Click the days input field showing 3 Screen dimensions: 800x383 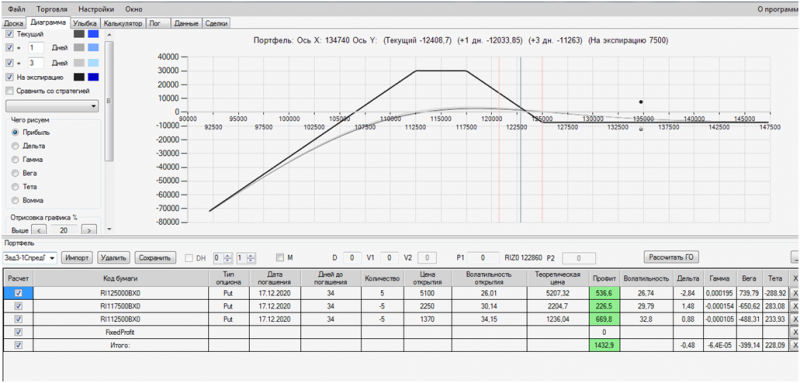[36, 63]
